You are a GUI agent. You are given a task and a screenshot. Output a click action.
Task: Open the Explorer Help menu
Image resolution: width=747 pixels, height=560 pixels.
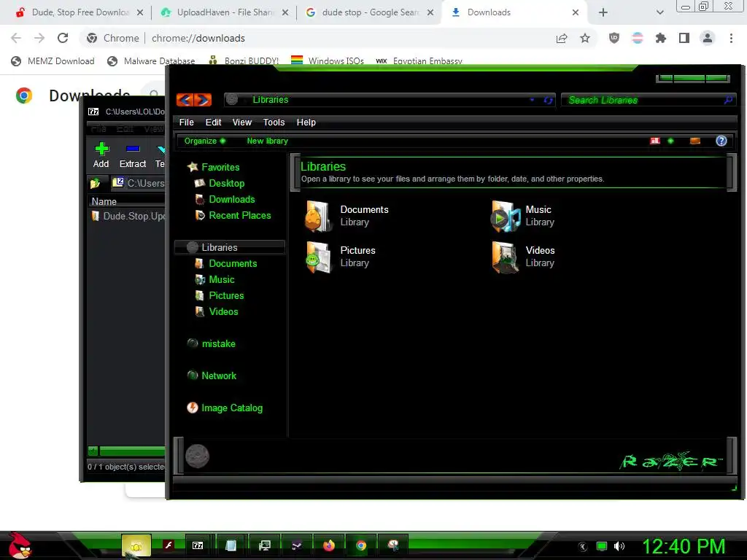(x=306, y=122)
